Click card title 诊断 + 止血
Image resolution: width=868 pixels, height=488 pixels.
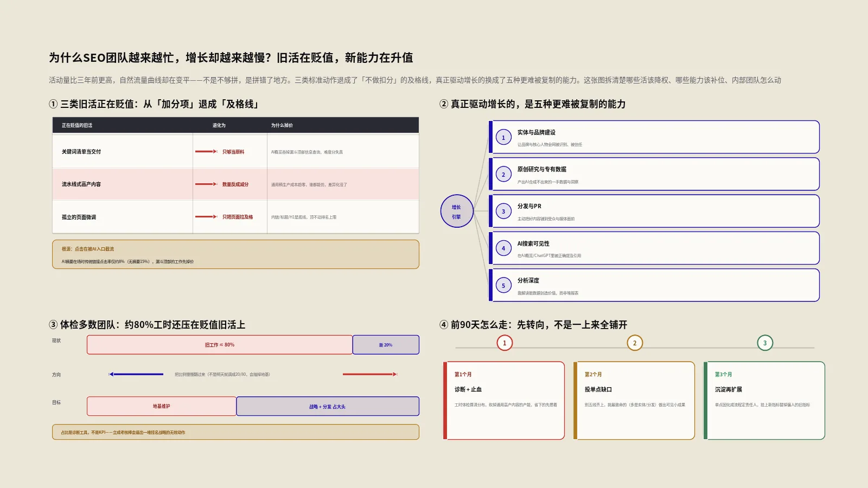point(468,389)
